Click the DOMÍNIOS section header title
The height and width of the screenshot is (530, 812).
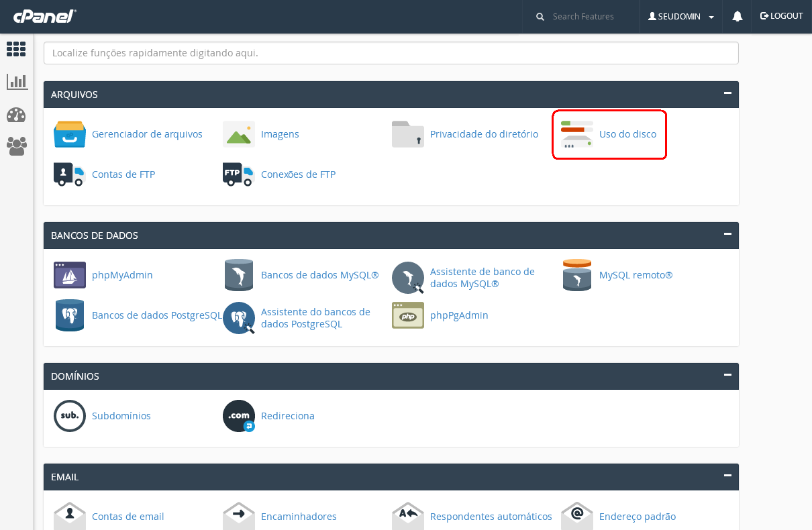coord(75,376)
